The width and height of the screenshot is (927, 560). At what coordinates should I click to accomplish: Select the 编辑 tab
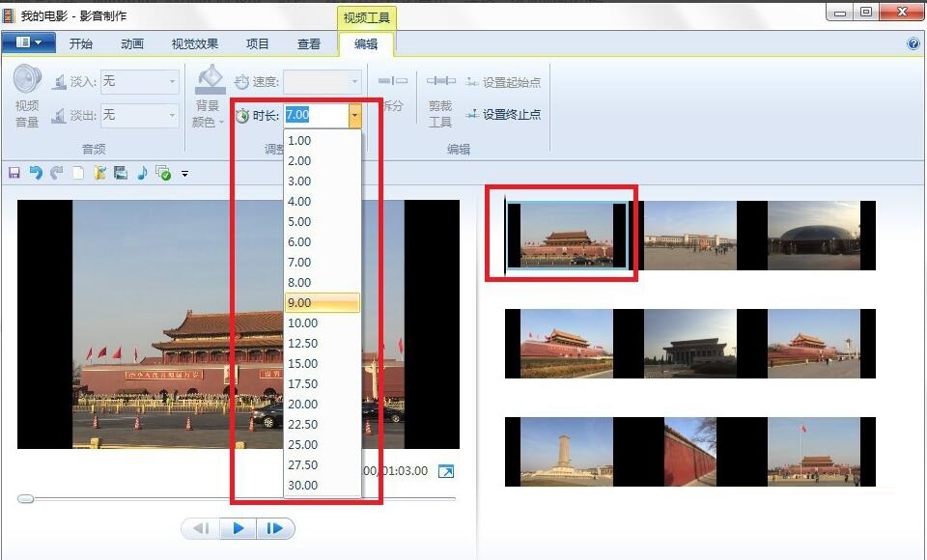(366, 43)
